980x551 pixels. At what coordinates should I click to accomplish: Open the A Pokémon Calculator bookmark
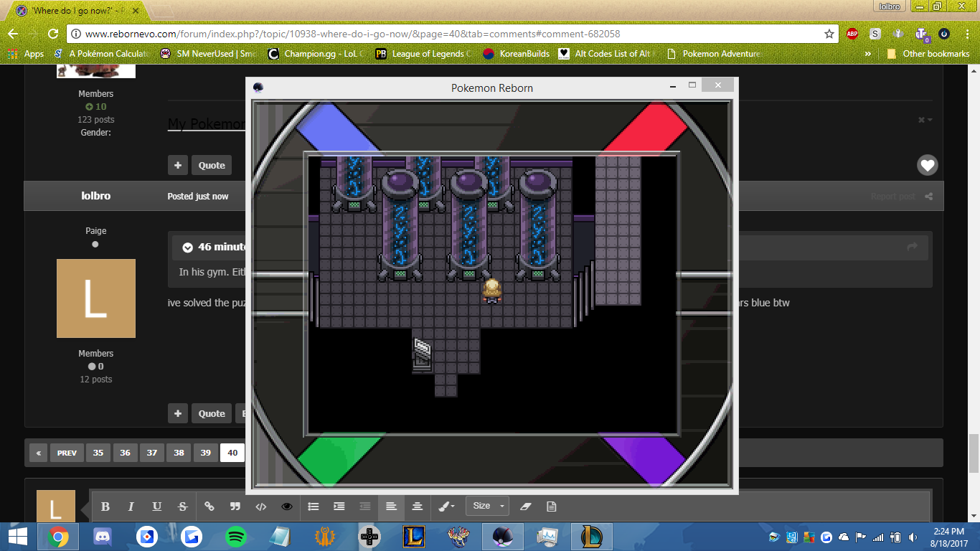coord(102,54)
